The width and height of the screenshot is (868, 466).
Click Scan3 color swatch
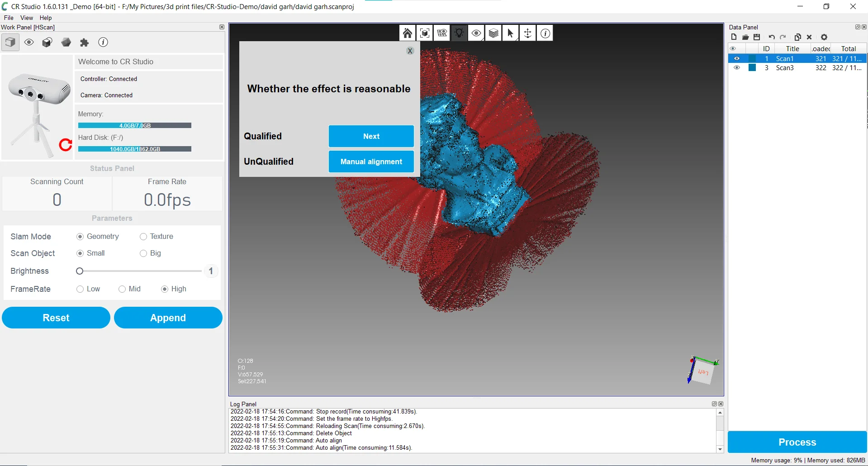752,68
